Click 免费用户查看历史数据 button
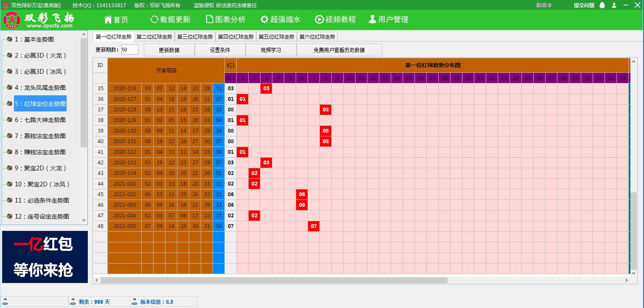The width and height of the screenshot is (644, 308). click(x=339, y=50)
